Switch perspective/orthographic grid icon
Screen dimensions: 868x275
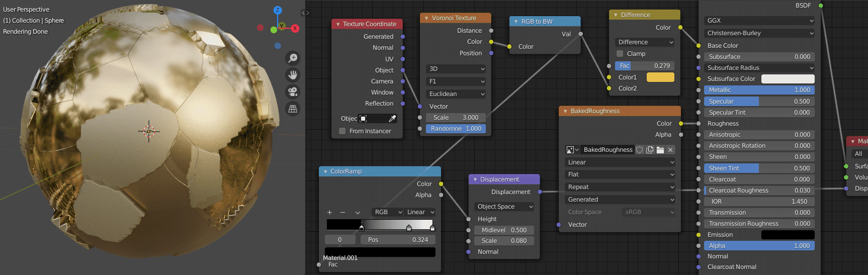coord(293,109)
